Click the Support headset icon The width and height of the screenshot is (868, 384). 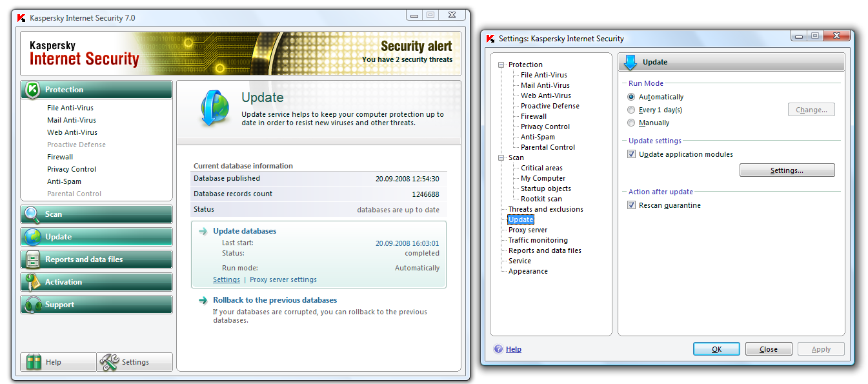pos(32,305)
